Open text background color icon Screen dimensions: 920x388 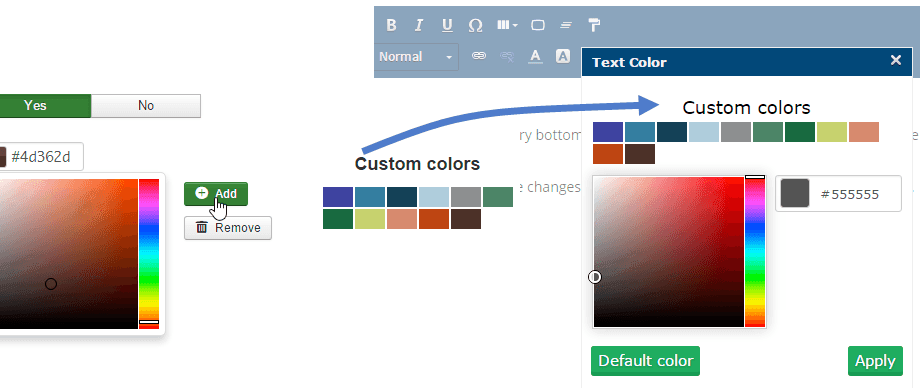[563, 56]
